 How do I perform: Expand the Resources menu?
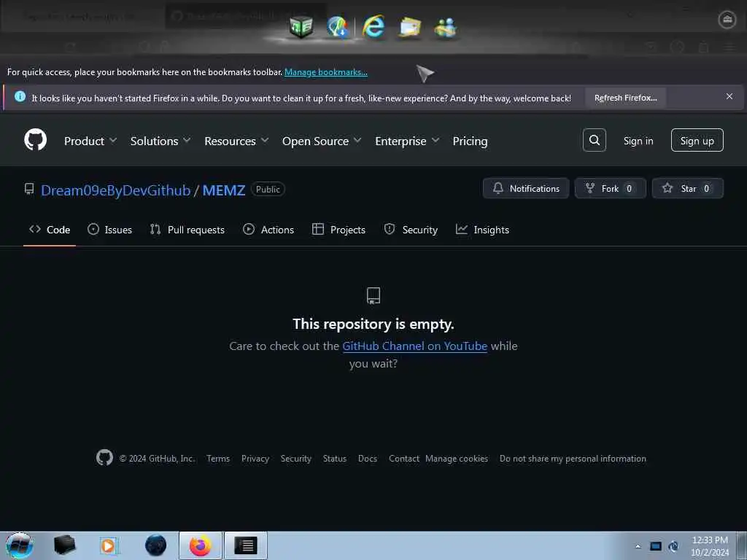pyautogui.click(x=237, y=141)
